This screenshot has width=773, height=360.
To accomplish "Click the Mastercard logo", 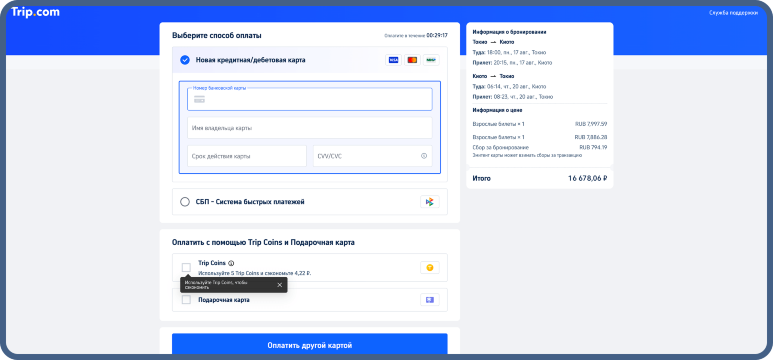I will pyautogui.click(x=413, y=60).
